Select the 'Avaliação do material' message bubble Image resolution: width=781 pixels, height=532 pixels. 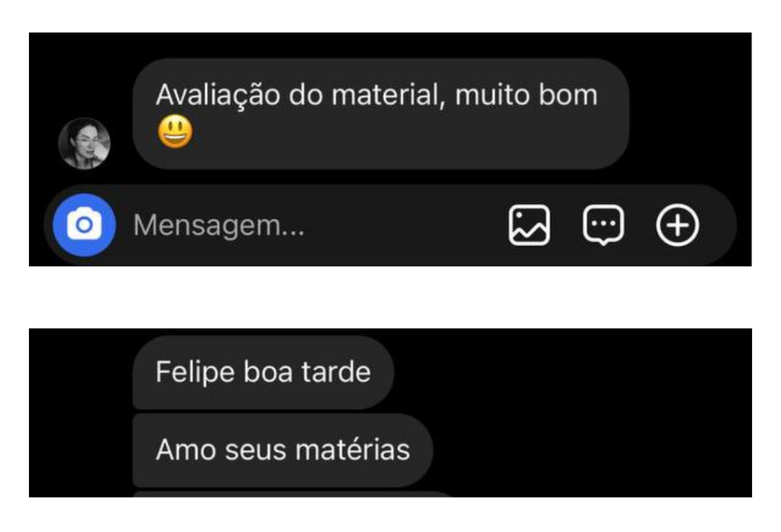[x=381, y=114]
